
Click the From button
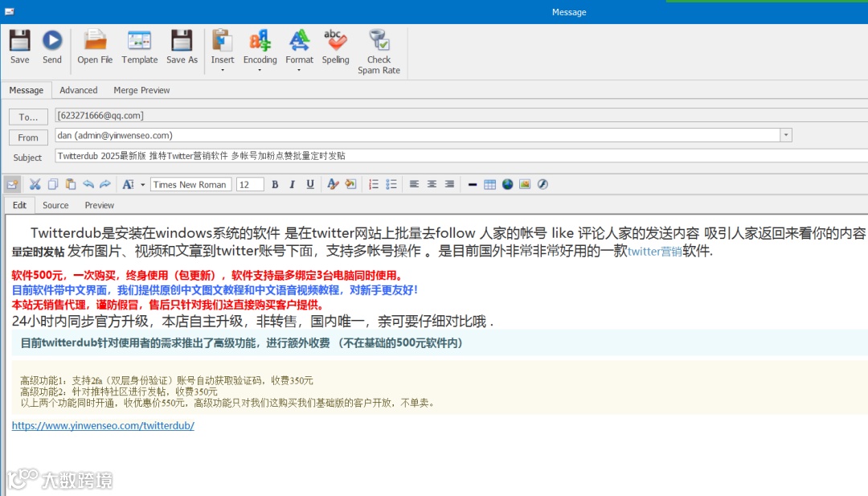tap(28, 137)
